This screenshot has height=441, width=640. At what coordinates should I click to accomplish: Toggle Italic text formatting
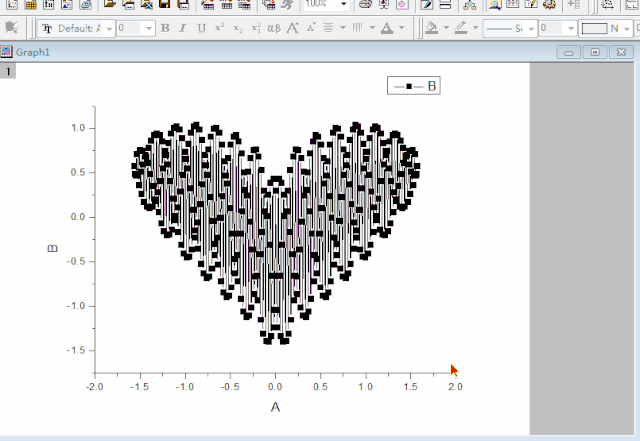184,28
